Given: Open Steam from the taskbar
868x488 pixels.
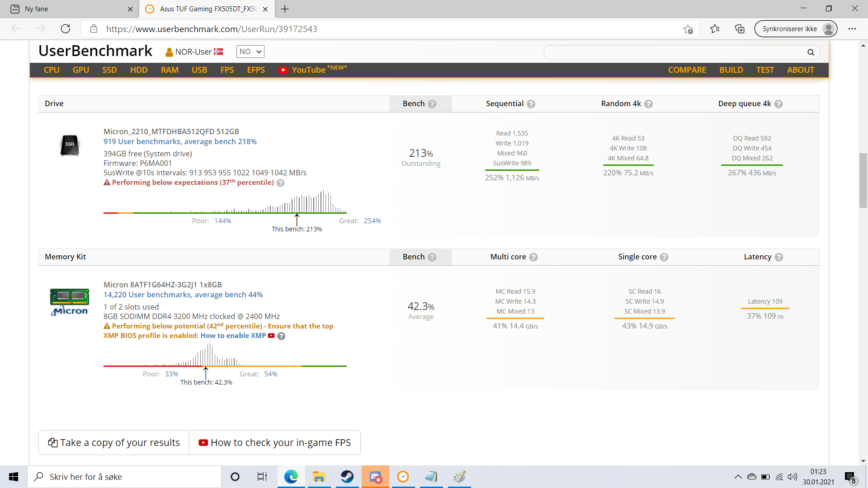Looking at the screenshot, I should pyautogui.click(x=347, y=477).
